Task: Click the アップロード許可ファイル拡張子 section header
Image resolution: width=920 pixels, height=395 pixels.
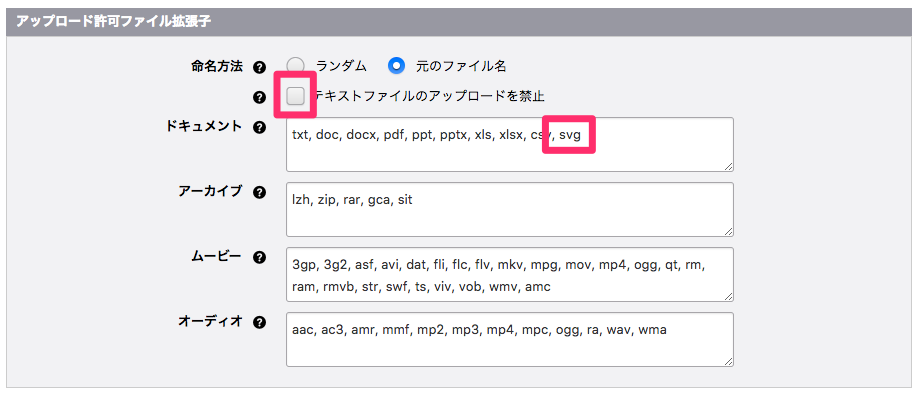Action: pos(459,22)
